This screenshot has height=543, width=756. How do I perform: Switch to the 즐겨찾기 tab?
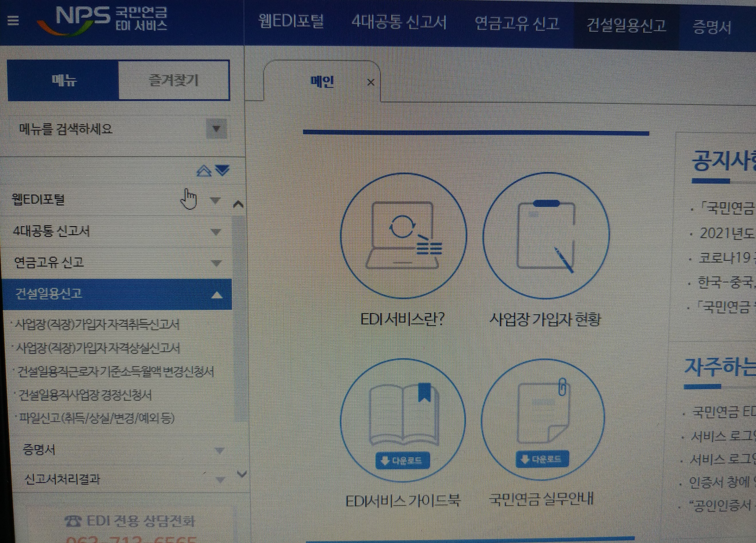(174, 80)
